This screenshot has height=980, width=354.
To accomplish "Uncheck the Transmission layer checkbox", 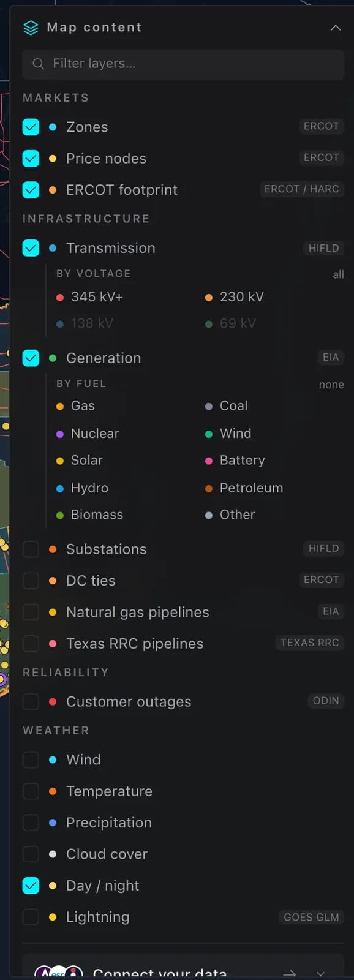I will click(31, 248).
